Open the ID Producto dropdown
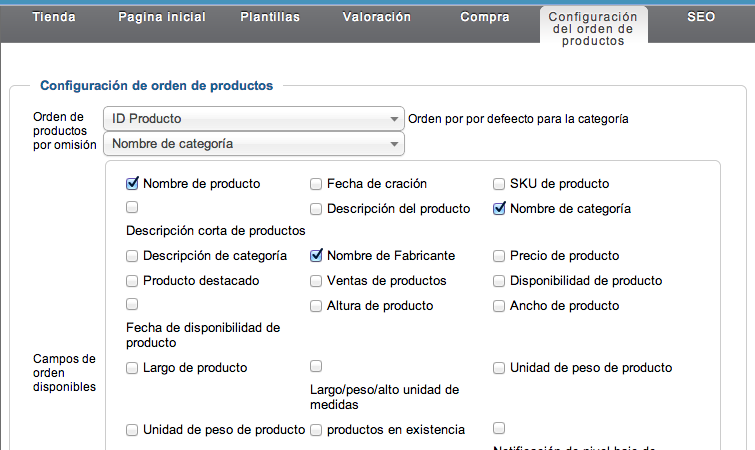The height and width of the screenshot is (450, 755). coord(254,118)
